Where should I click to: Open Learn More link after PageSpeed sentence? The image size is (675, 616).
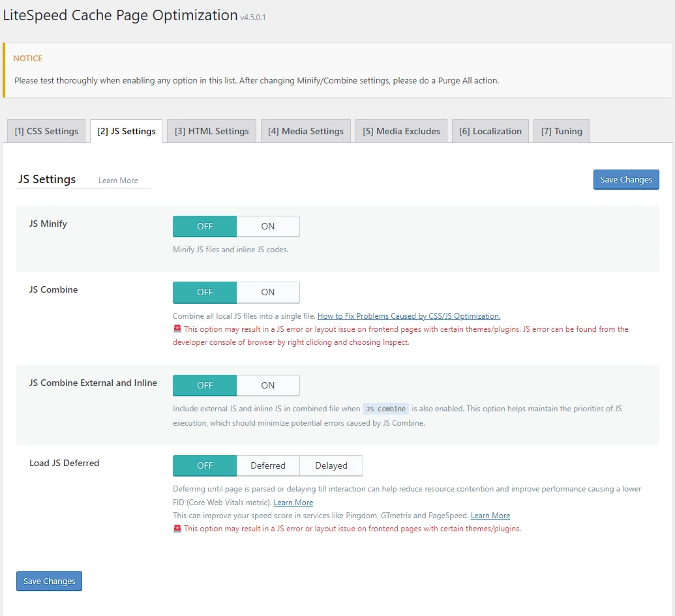[490, 516]
